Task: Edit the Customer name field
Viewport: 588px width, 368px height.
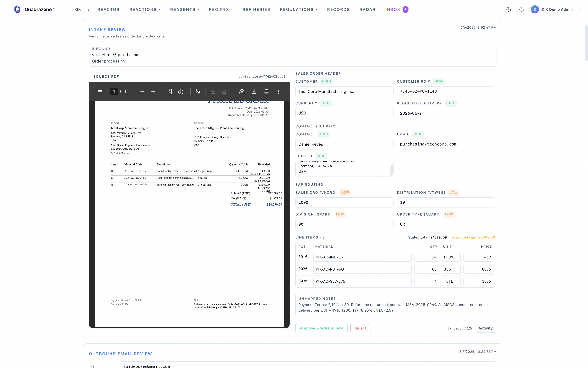Action: pyautogui.click(x=344, y=91)
